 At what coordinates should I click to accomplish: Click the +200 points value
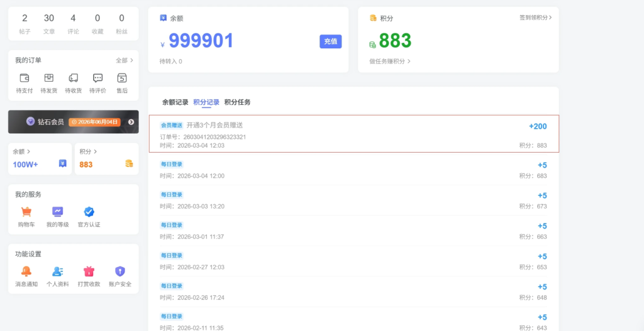538,126
